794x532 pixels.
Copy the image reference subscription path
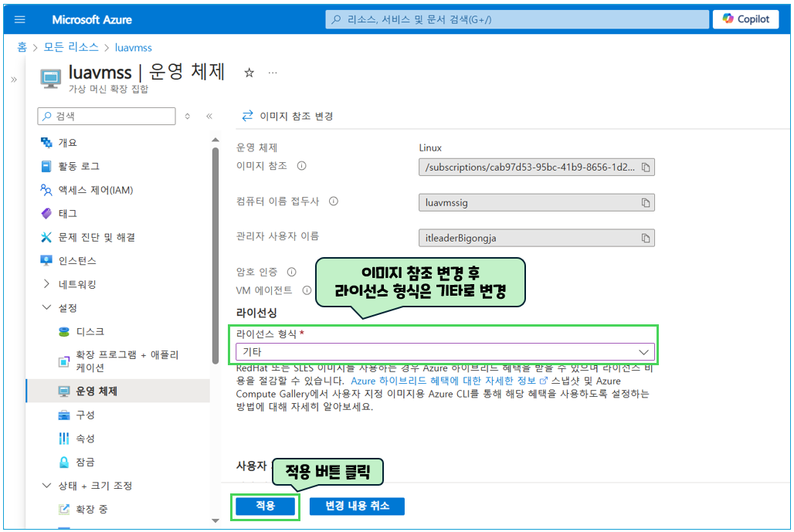(646, 168)
